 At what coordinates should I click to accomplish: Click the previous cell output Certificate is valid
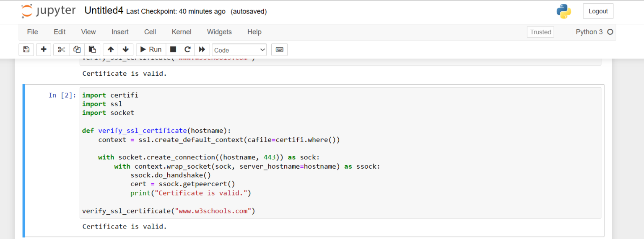125,74
